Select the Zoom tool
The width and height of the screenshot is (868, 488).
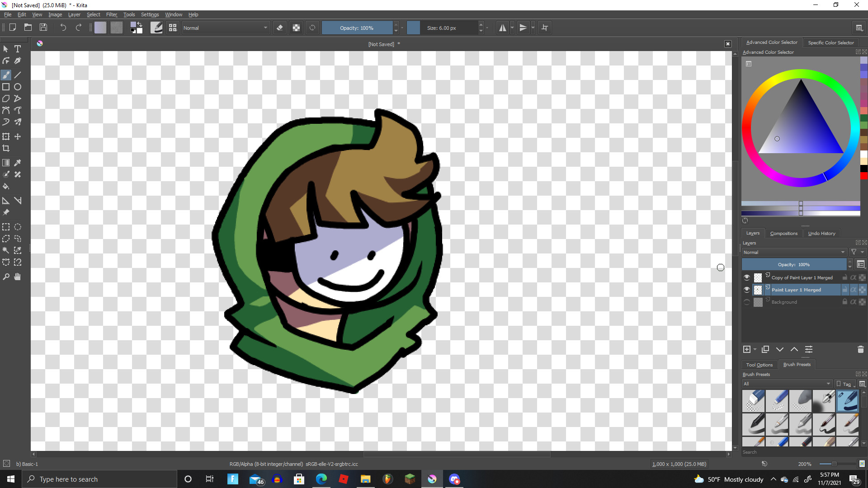coord(6,277)
